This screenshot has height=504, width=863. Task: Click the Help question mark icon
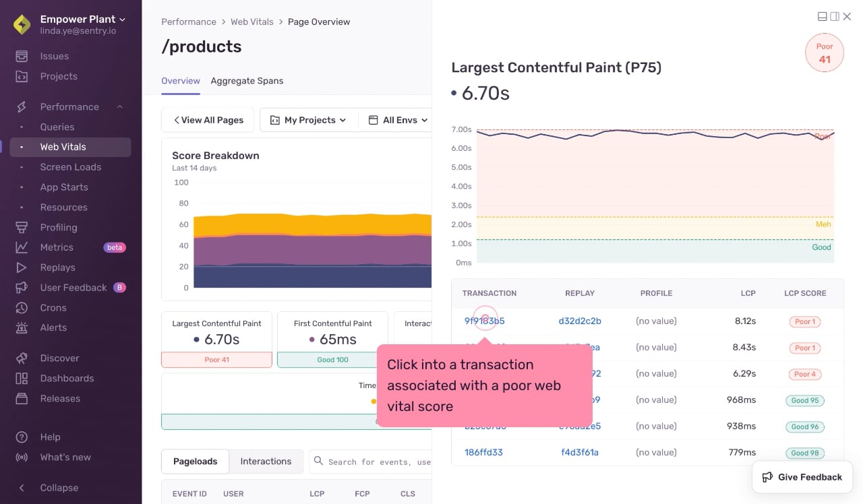pos(22,437)
